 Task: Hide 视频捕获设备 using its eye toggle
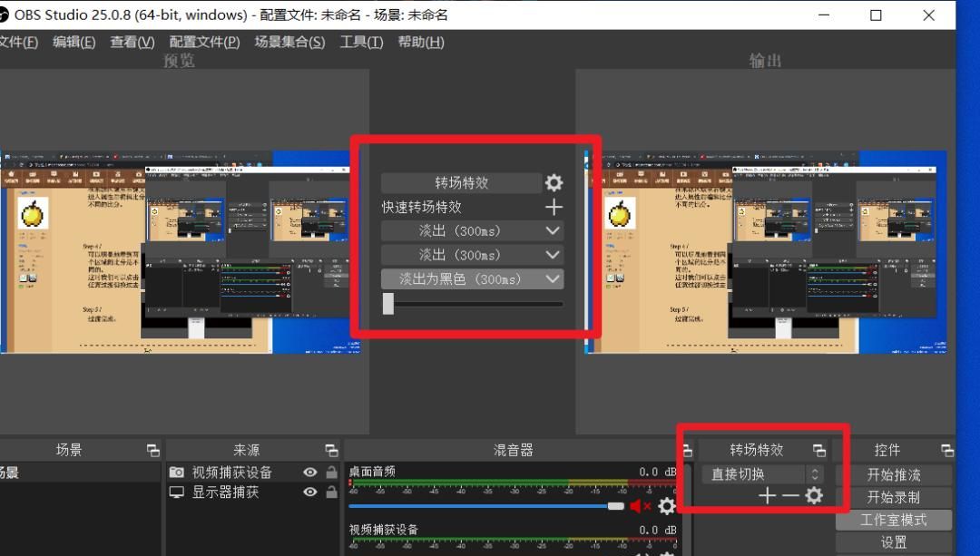[x=309, y=470]
